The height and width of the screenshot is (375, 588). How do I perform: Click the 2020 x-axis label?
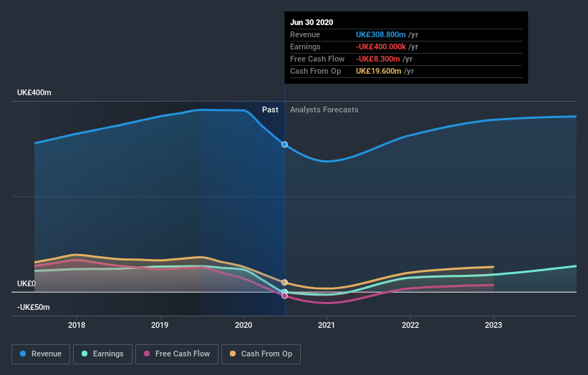[244, 325]
